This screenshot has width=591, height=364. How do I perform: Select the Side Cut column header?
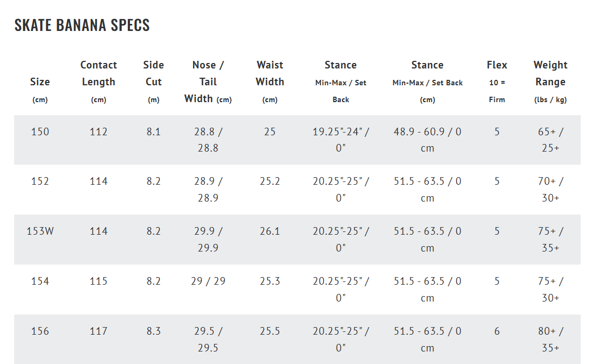coord(153,73)
